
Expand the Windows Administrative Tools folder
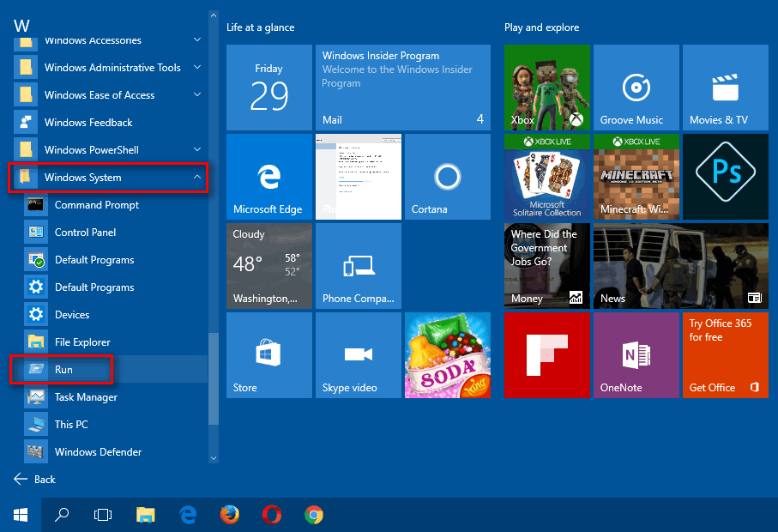(x=112, y=68)
